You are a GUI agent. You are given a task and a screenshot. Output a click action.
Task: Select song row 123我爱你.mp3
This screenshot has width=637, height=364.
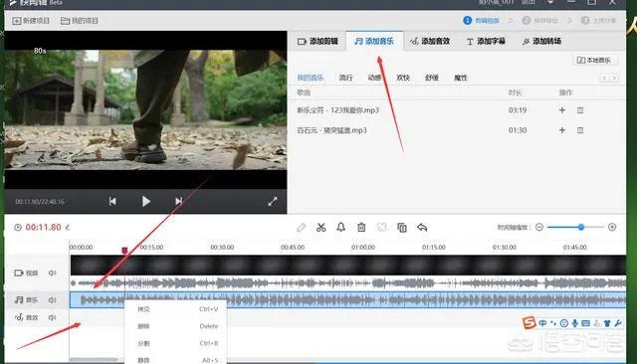457,110
